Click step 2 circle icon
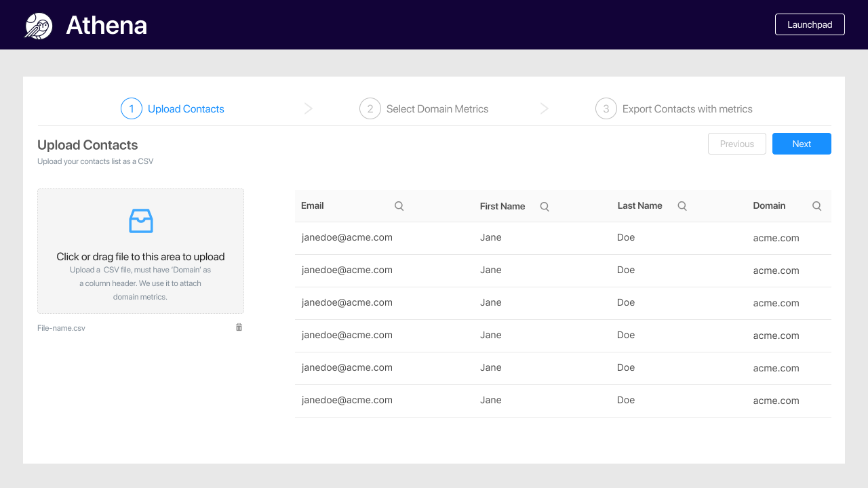This screenshot has height=488, width=868. coord(370,108)
